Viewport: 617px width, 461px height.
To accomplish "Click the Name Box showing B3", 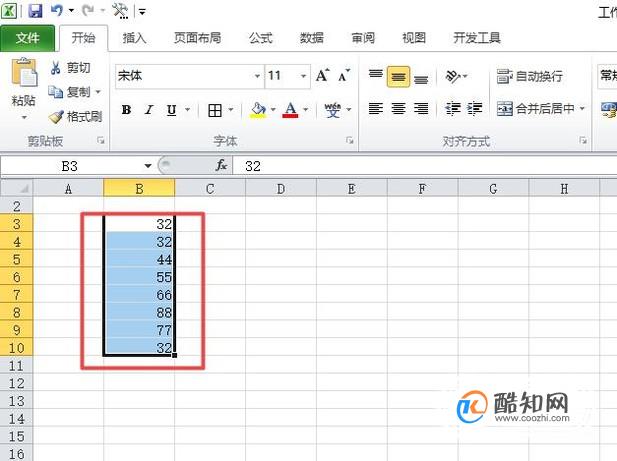I will pyautogui.click(x=70, y=166).
